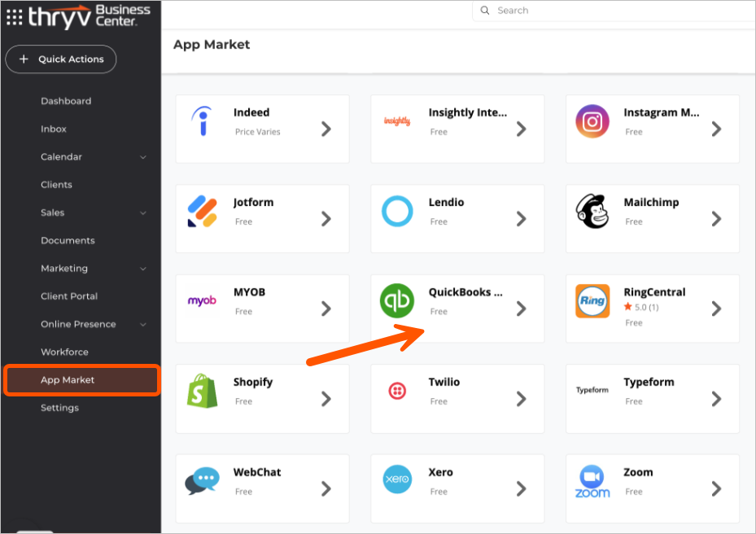Open the Indeed card arrow
This screenshot has height=534, width=756.
point(326,129)
